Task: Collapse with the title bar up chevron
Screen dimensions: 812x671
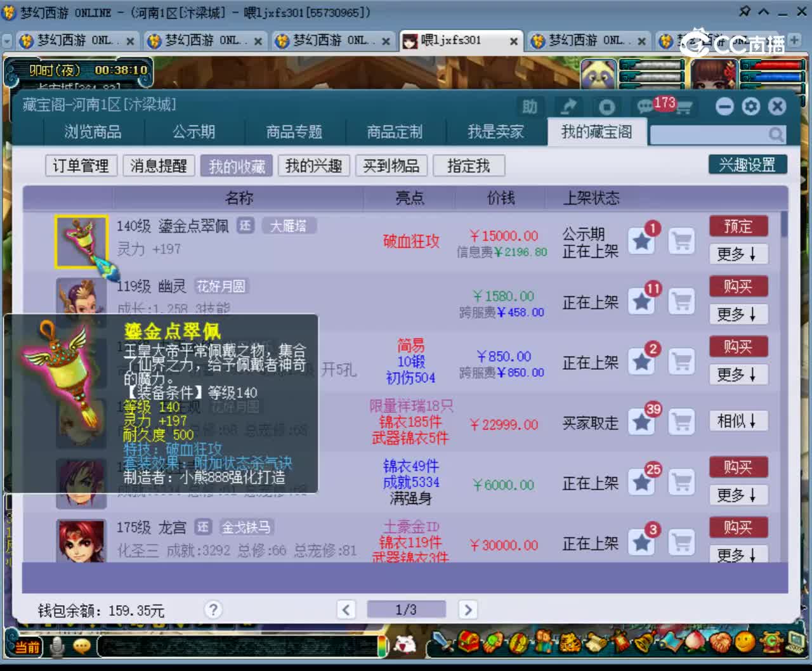Action: [x=764, y=11]
